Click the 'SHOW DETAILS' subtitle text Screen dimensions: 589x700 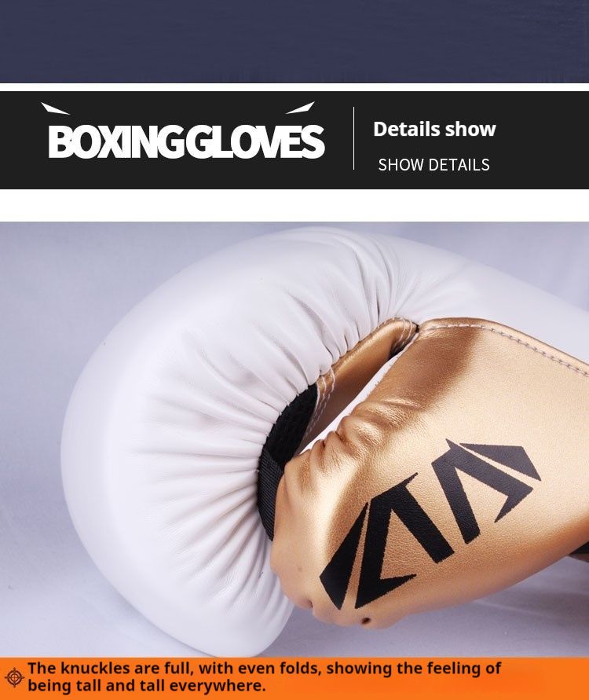[x=434, y=165]
